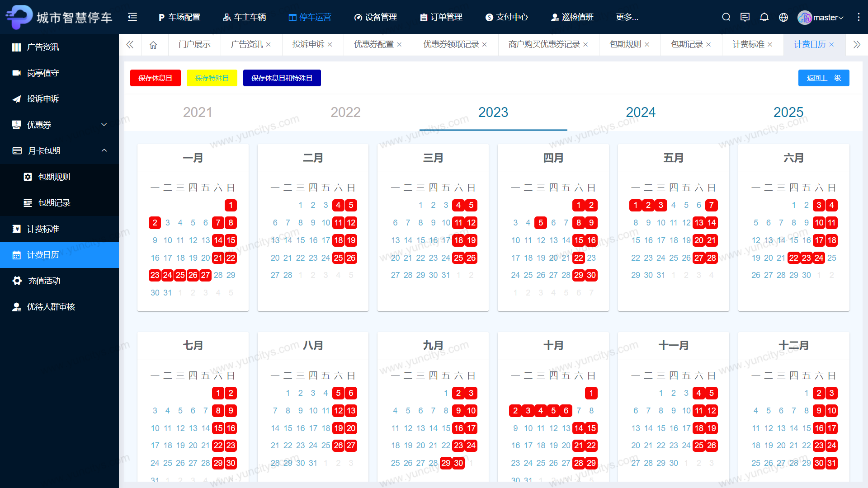Click the red 保存休息日 button

(155, 78)
